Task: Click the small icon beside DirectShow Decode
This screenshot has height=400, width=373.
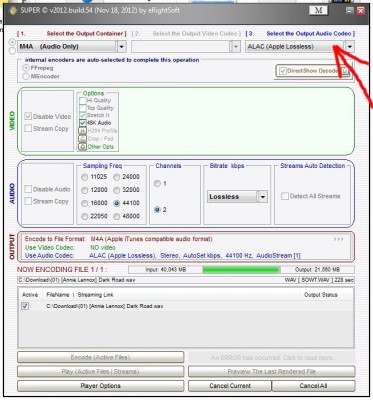Action: click(x=345, y=71)
